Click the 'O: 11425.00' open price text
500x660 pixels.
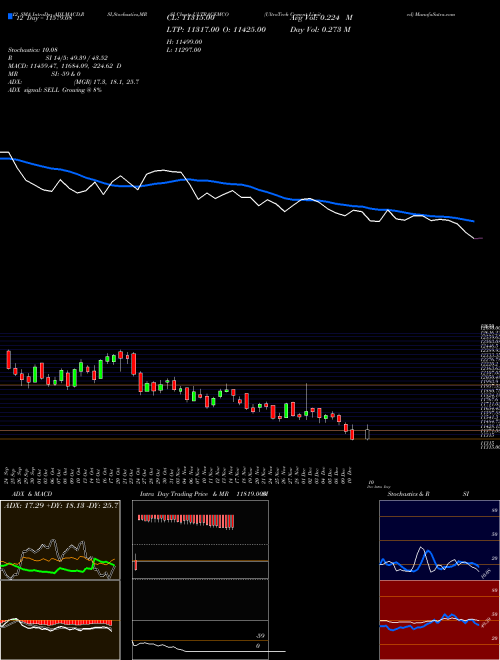(246, 30)
